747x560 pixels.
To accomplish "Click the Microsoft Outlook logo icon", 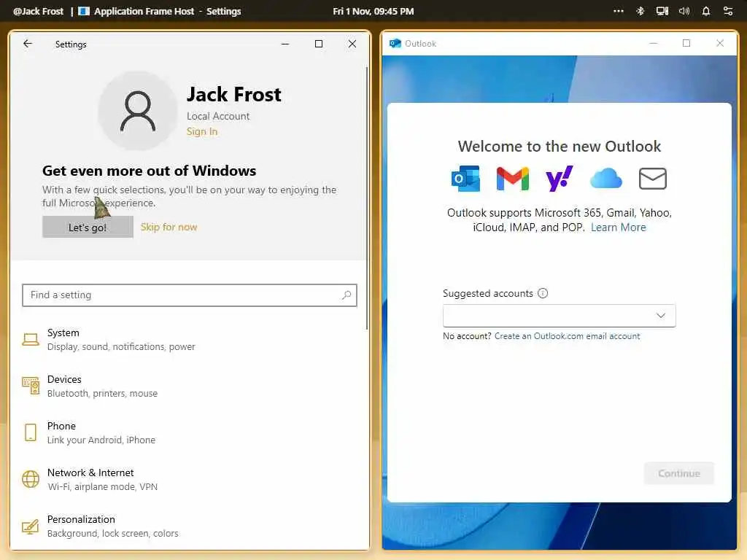I will tap(465, 179).
